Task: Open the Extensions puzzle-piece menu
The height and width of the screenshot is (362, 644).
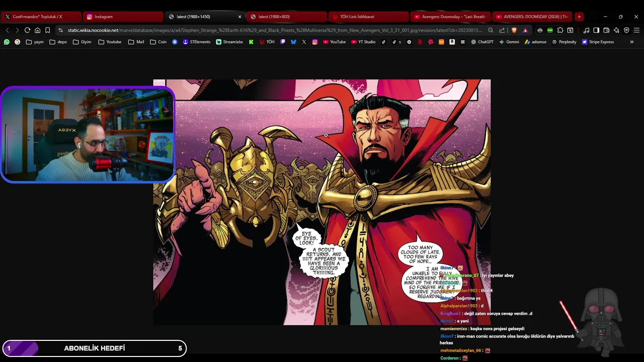Action: click(x=560, y=30)
